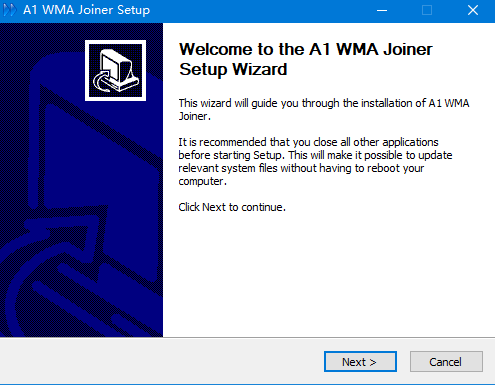Click the 'Click Next to continue.' text
The image size is (495, 385).
point(232,207)
